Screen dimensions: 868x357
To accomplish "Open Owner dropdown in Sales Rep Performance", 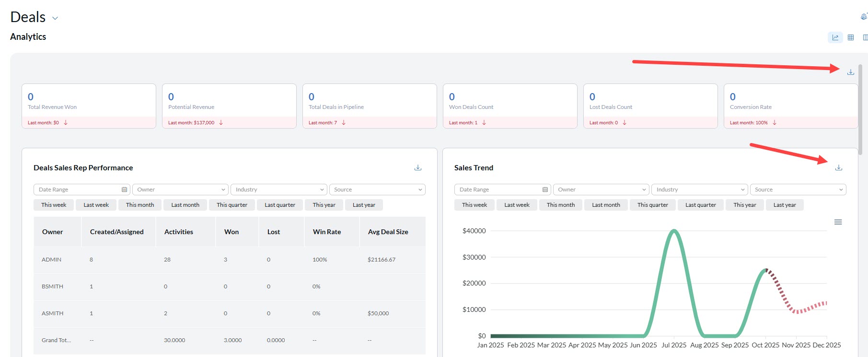I will click(180, 190).
